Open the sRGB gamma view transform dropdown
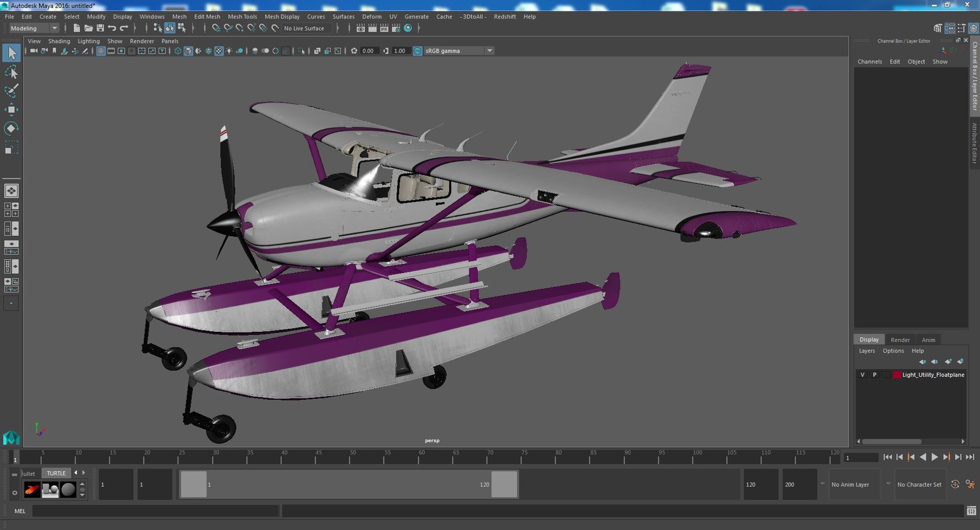This screenshot has width=980, height=530. 458,51
